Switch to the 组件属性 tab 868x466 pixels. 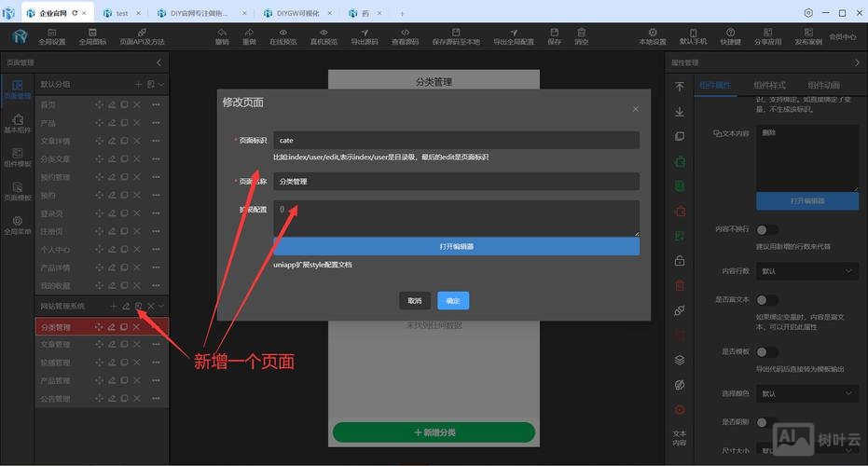coord(715,85)
